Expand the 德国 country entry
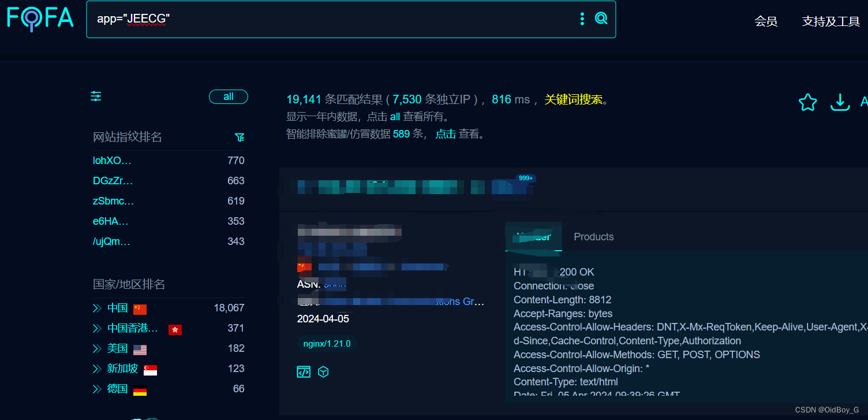Viewport: 868px width, 420px height. [97, 389]
